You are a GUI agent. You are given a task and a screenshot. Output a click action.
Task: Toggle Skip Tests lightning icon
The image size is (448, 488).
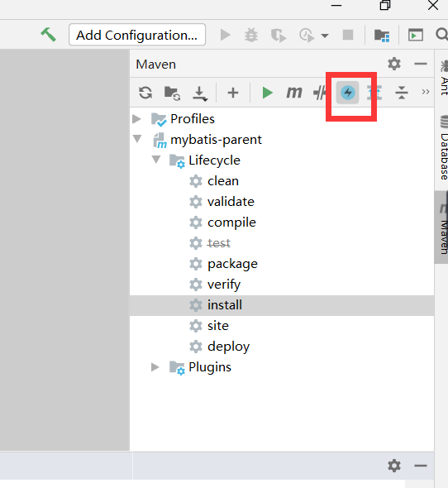347,93
